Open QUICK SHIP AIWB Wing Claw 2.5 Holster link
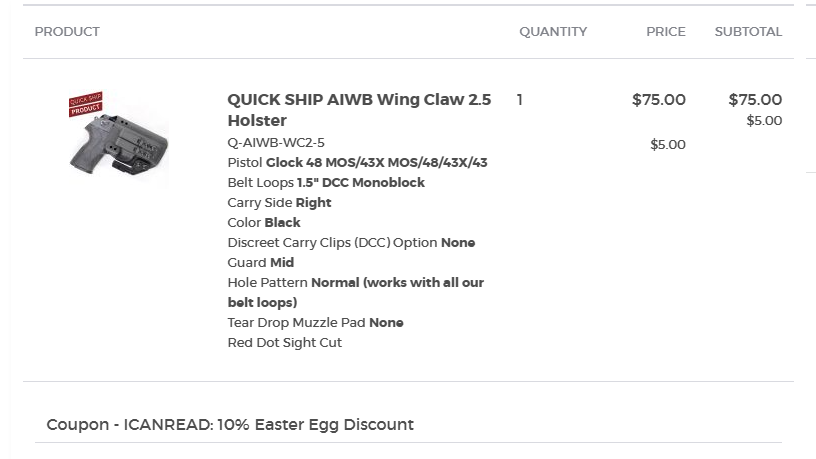Screen dimensions: 816x459 [359, 110]
